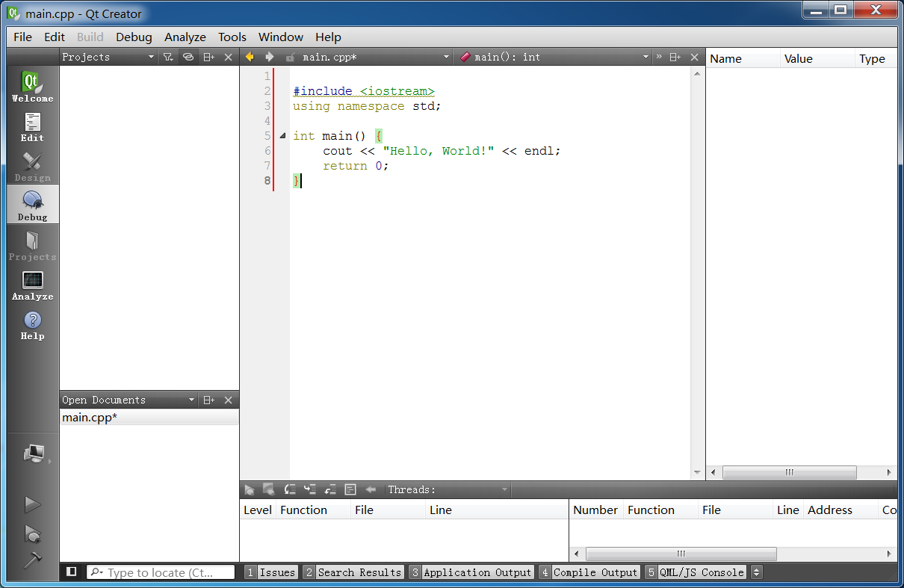The image size is (904, 588).
Task: Build the project with the hammer icon
Action: click(x=32, y=560)
